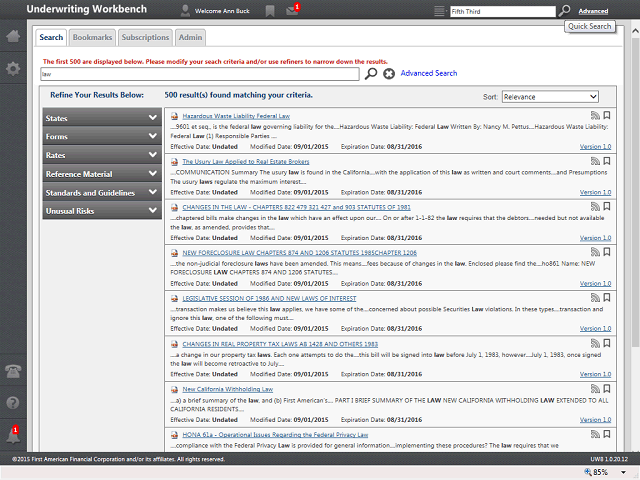The height and width of the screenshot is (480, 640).
Task: Click Underwriting Workbench title
Action: pyautogui.click(x=87, y=9)
